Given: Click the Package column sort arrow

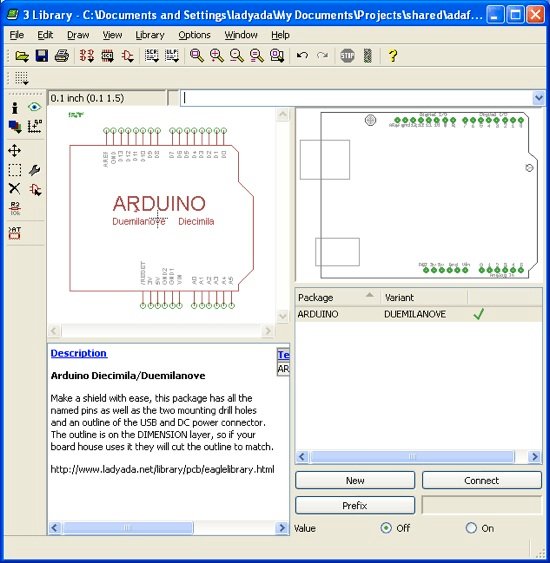Looking at the screenshot, I should [x=369, y=295].
